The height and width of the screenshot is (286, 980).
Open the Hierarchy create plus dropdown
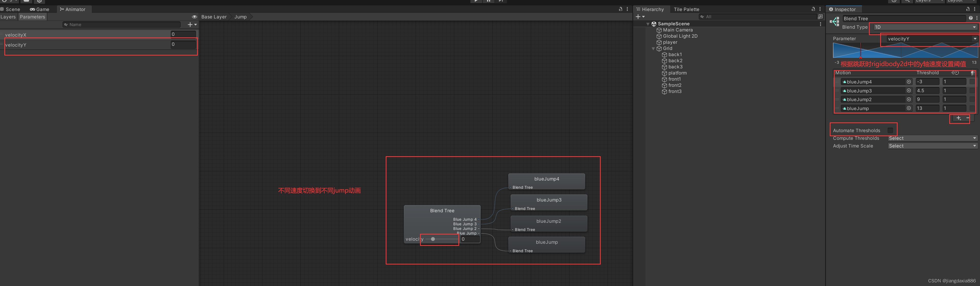[640, 17]
